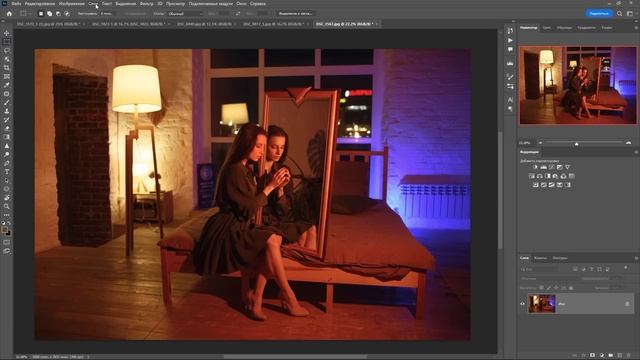Select the History Brush tool
This screenshot has height=360, width=640.
(x=7, y=120)
